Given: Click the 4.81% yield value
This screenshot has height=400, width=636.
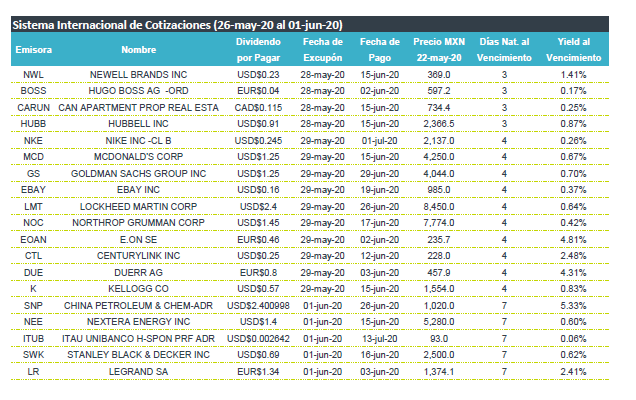Looking at the screenshot, I should click(574, 240).
